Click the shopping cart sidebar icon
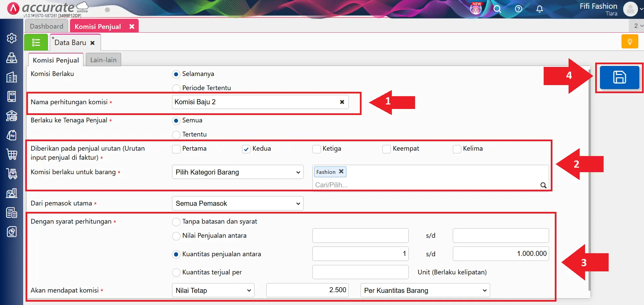Image resolution: width=644 pixels, height=305 pixels. coord(12,154)
